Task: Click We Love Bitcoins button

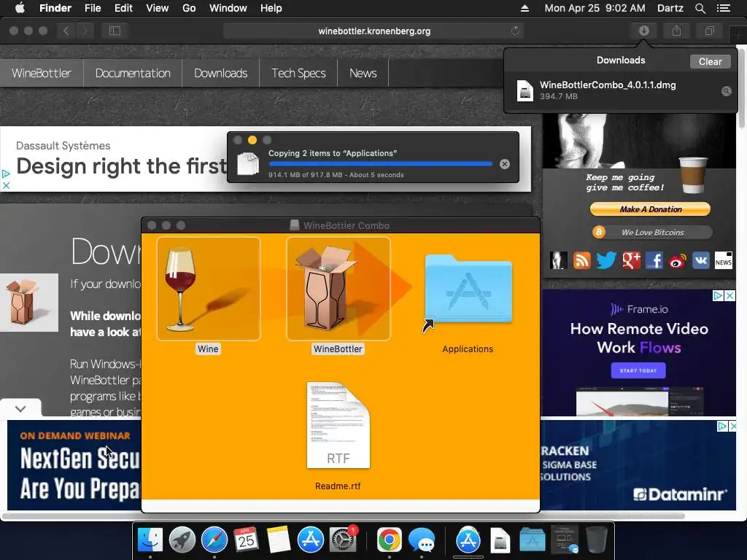Action: coord(651,233)
